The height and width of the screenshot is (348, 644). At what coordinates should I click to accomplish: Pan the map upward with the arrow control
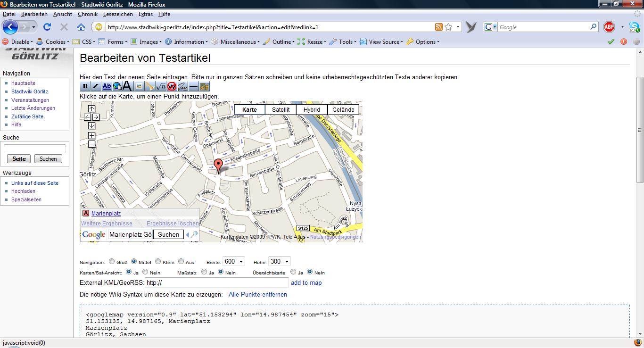coord(92,109)
